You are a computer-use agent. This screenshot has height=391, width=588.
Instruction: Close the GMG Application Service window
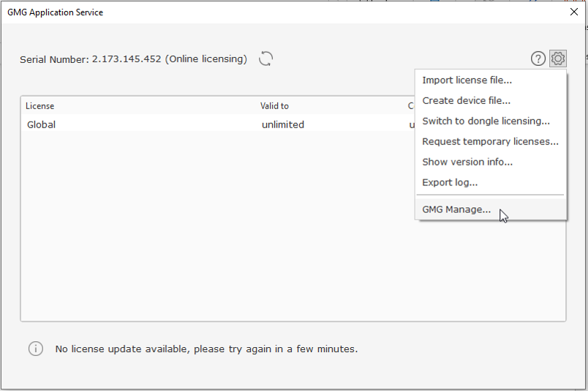(574, 12)
